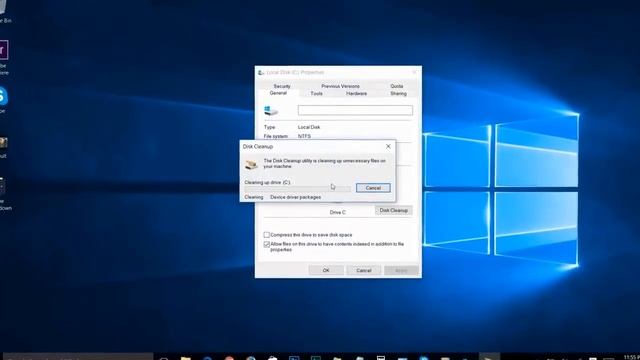This screenshot has width=640, height=360.
Task: Open the Tools tab
Action: pos(316,93)
